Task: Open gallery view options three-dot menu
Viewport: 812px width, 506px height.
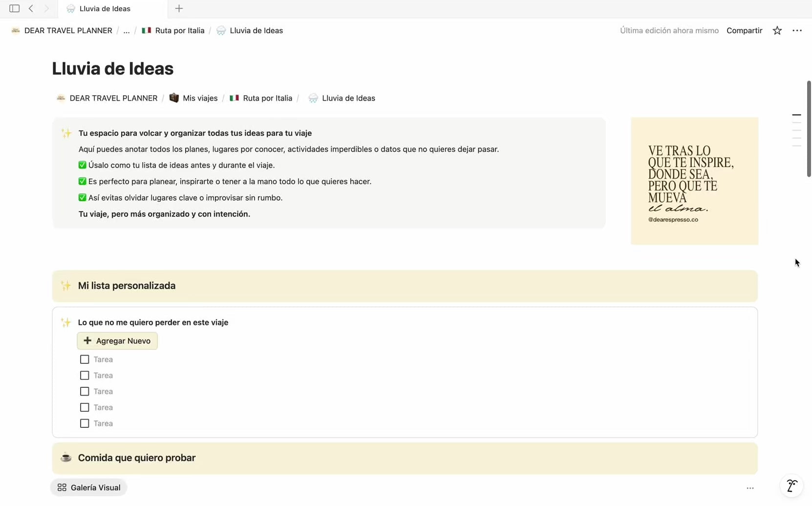Action: tap(750, 488)
